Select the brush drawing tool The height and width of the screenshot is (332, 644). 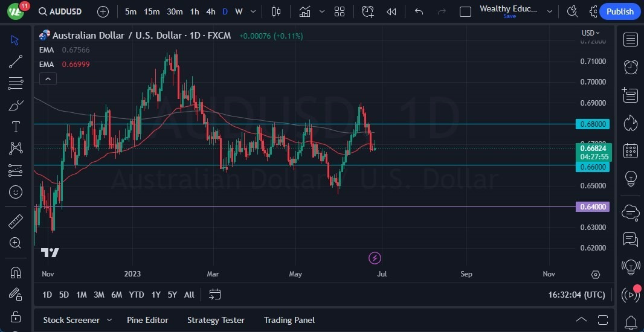16,106
